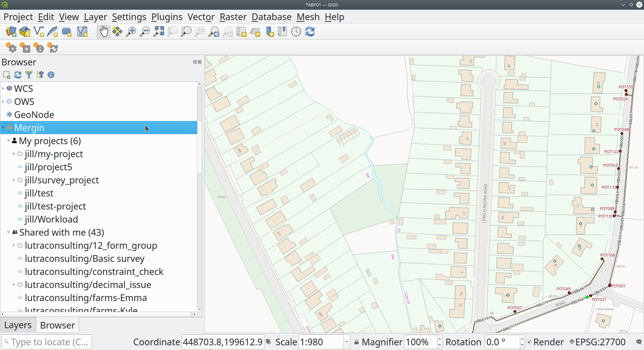
Task: Click the Mergin synchronise project icon
Action: point(53,48)
